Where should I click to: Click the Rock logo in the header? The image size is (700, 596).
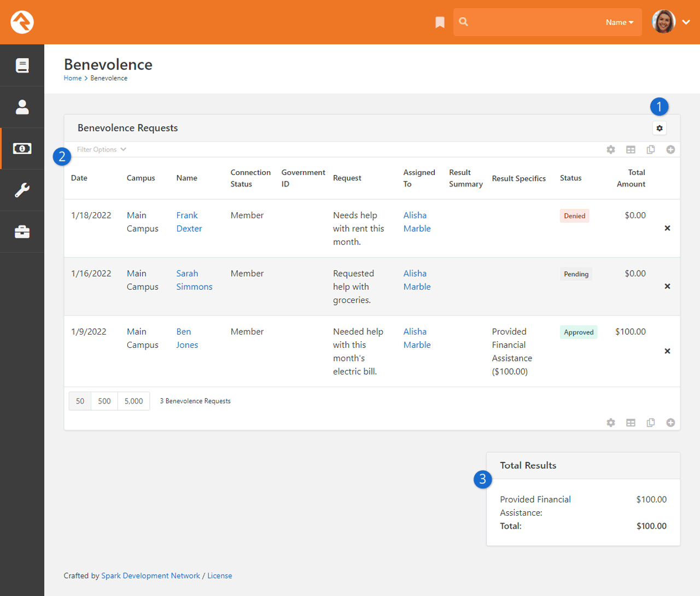(x=22, y=22)
